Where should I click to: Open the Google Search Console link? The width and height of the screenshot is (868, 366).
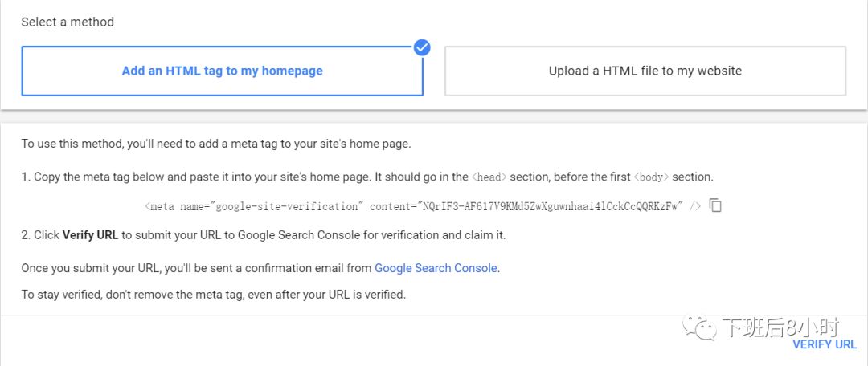click(436, 268)
